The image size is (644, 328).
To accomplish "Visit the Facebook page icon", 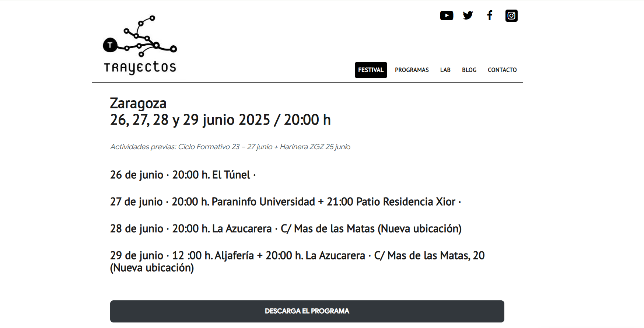I will 490,15.
